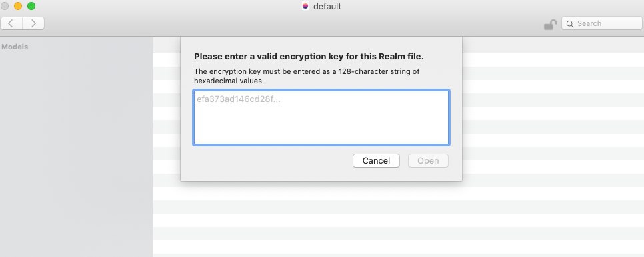
Task: Click the blank toolbar area beside the navigation arrows
Action: pos(287,24)
